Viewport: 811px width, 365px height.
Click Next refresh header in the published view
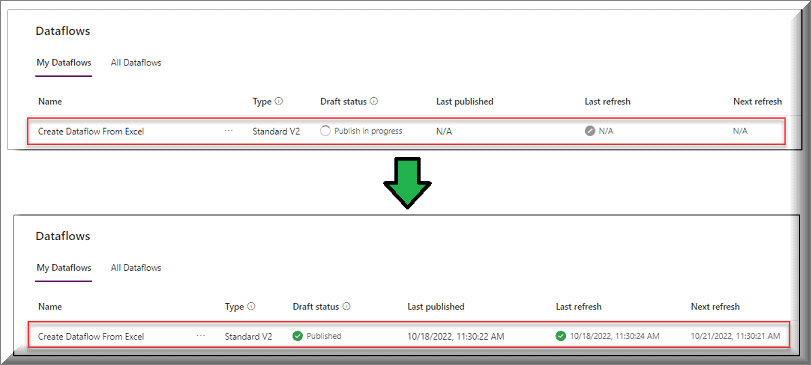click(x=715, y=307)
